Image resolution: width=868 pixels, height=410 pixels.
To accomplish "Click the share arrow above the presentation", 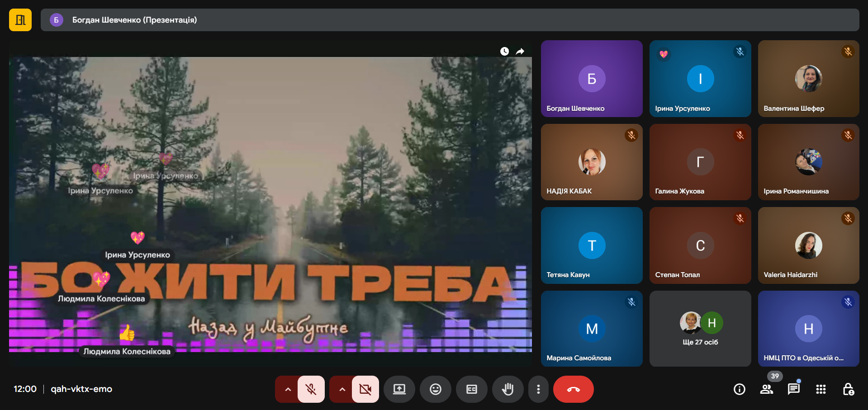I will click(x=520, y=52).
